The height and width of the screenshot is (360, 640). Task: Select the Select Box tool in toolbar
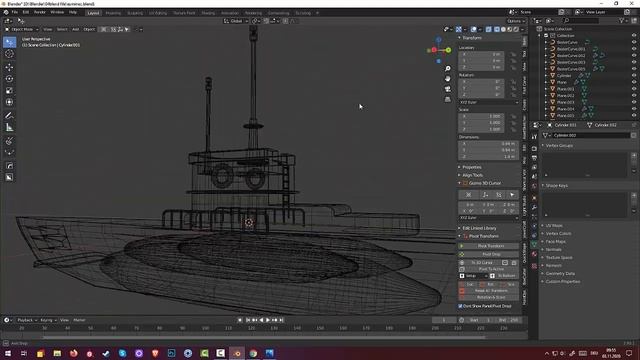(9, 42)
